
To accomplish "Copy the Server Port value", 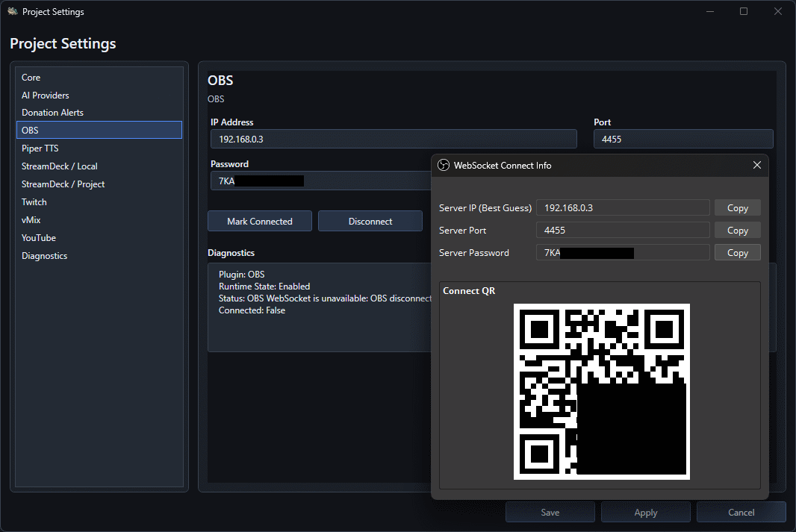I will coord(738,231).
